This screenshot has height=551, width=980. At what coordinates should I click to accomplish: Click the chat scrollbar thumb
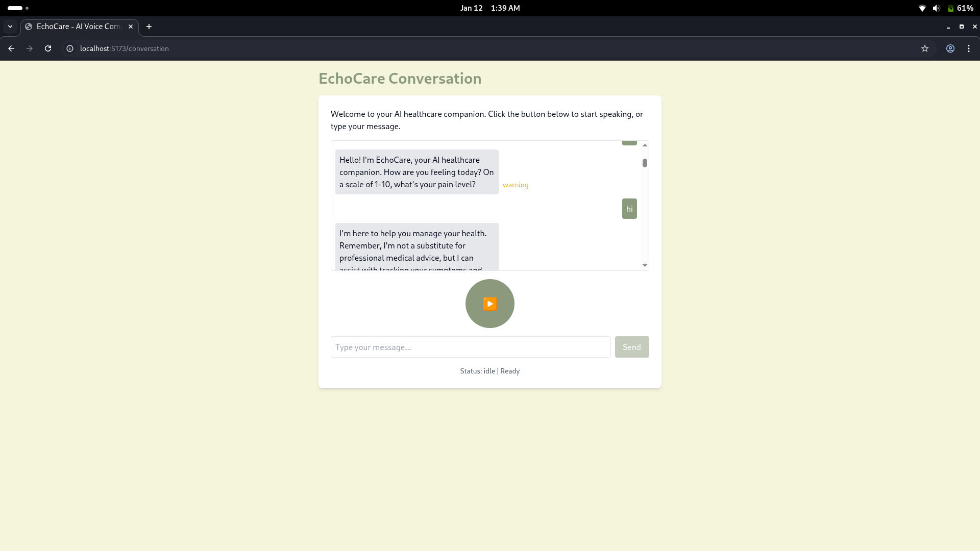coord(645,163)
